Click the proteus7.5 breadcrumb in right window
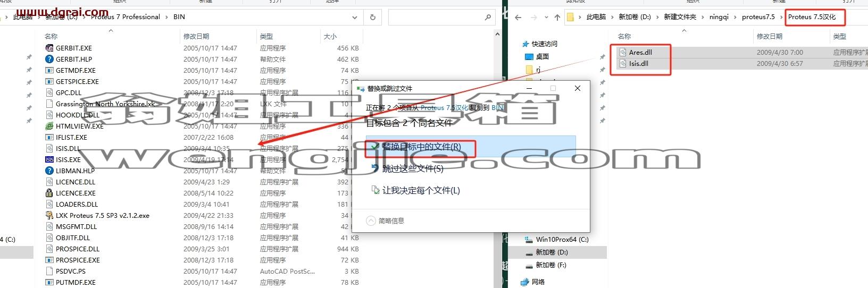Viewport: 868px width, 288px height. [x=758, y=17]
